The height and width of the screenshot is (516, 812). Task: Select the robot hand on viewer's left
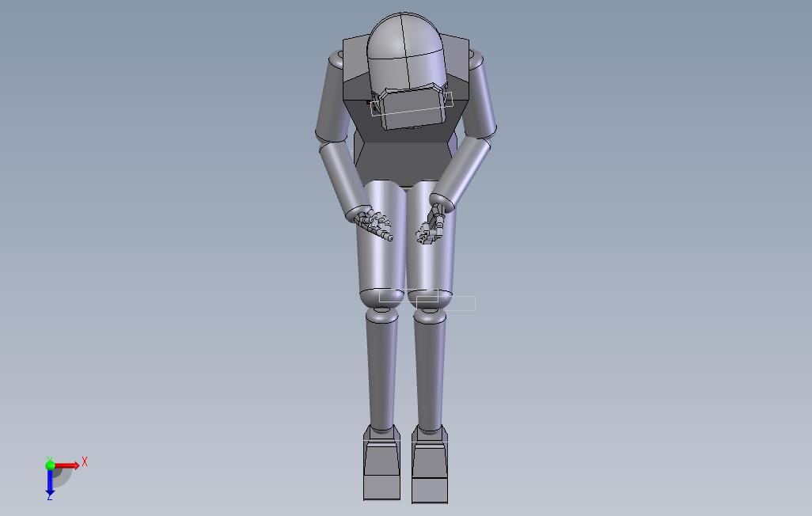374,224
